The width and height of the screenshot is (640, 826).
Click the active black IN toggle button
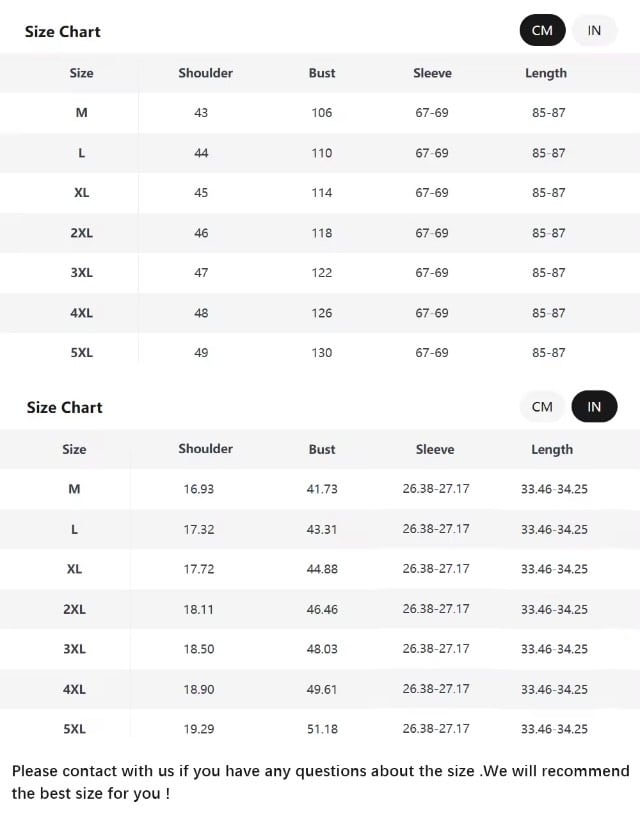[x=594, y=407]
